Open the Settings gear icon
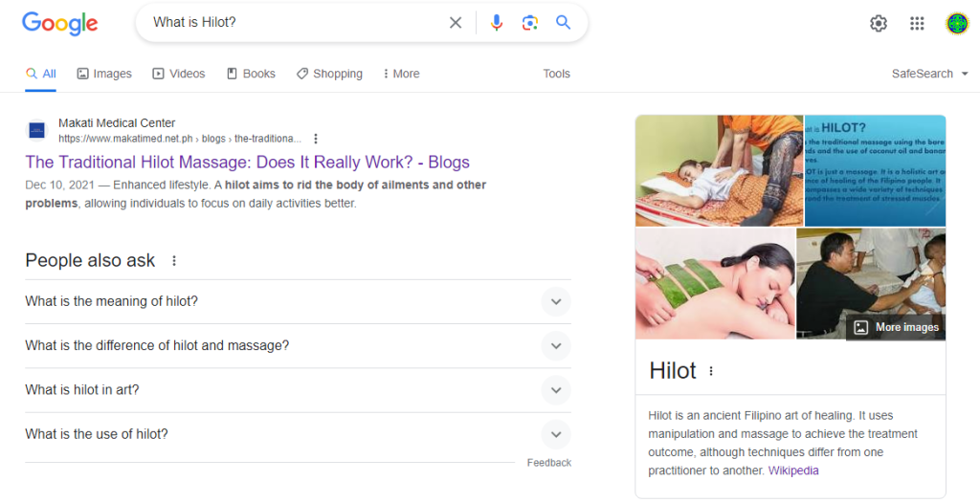 click(x=878, y=24)
